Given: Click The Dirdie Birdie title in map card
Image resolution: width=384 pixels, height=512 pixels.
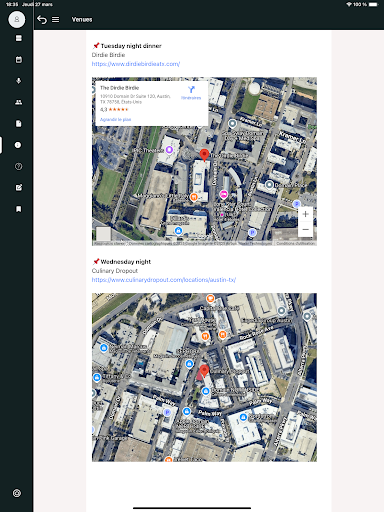Looking at the screenshot, I should coord(120,88).
